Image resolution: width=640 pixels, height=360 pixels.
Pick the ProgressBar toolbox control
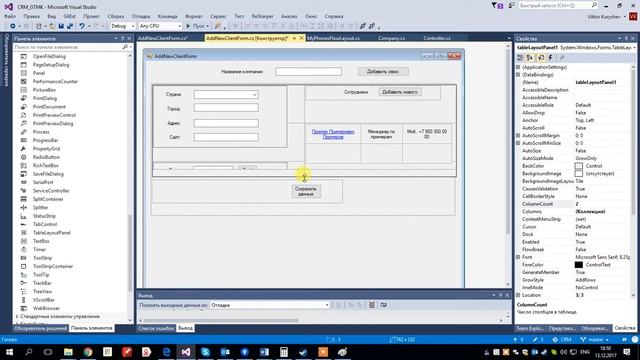45,140
